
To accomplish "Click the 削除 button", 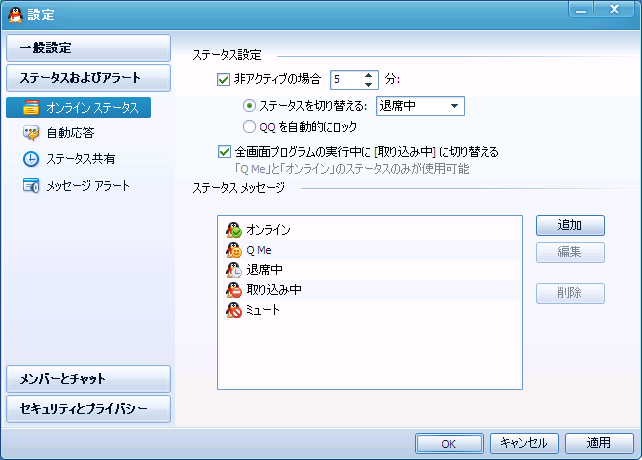I will (x=570, y=293).
